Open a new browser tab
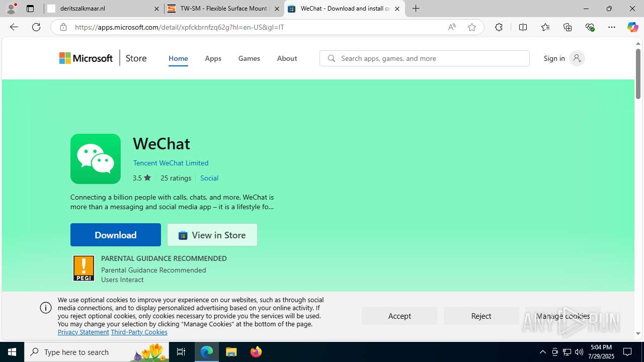This screenshot has width=644, height=362. pyautogui.click(x=416, y=9)
